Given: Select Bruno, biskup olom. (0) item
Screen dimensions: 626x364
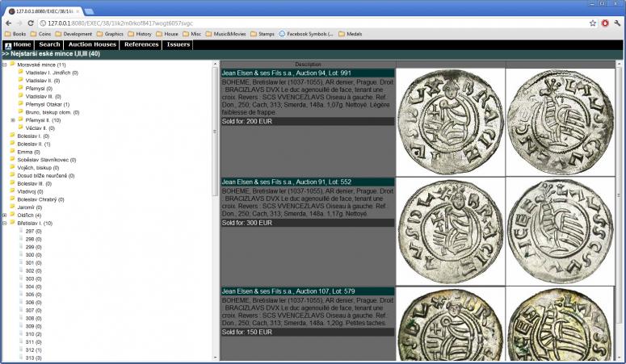Looking at the screenshot, I should pyautogui.click(x=53, y=112).
